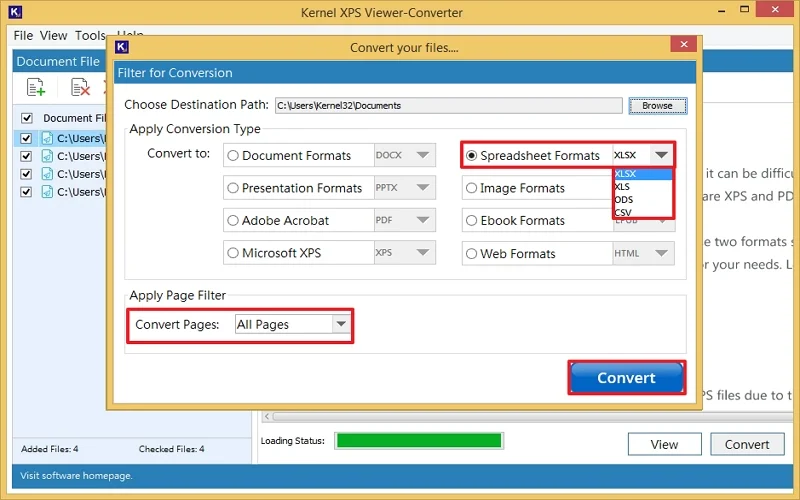Collapse the XLSX spreadsheet format dropdown

[x=661, y=155]
